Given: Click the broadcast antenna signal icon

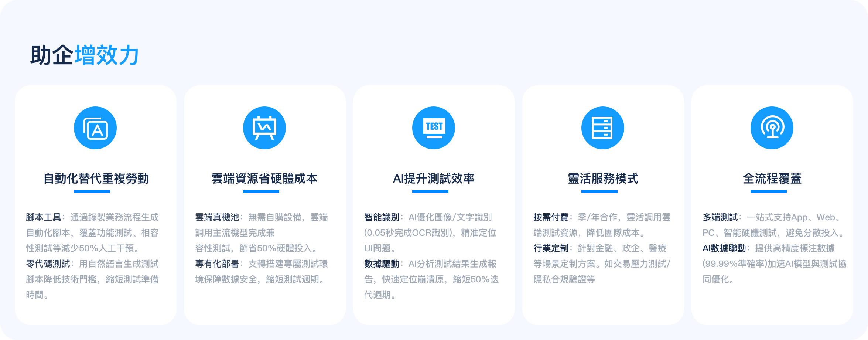Looking at the screenshot, I should (772, 128).
